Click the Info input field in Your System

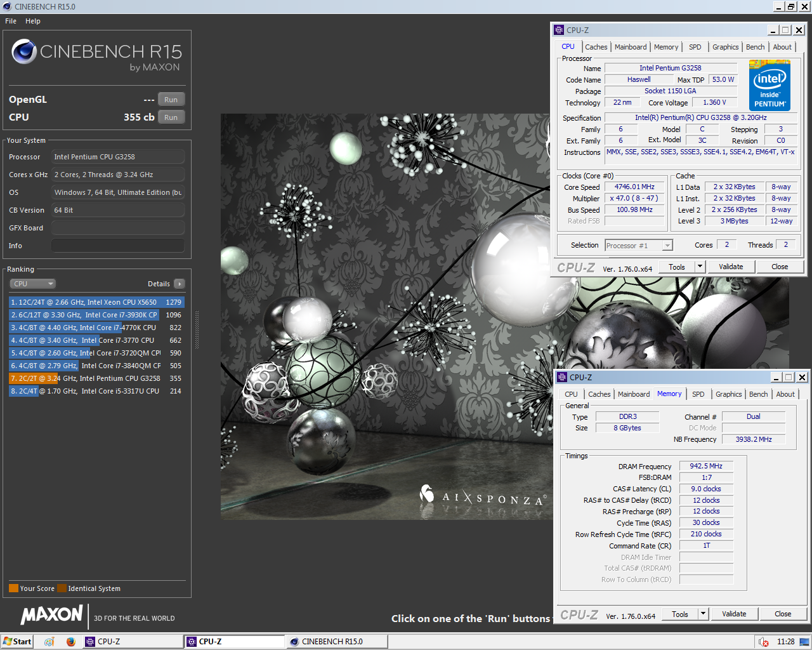118,246
